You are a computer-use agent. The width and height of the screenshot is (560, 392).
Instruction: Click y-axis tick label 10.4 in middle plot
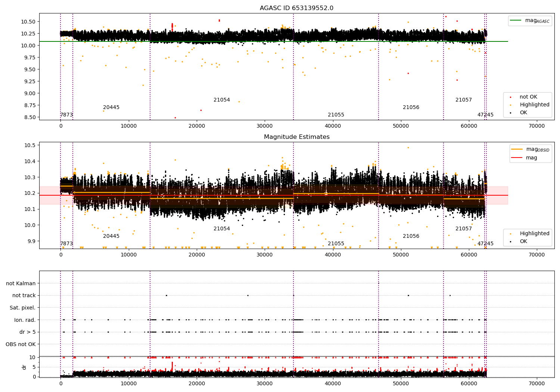coord(29,161)
